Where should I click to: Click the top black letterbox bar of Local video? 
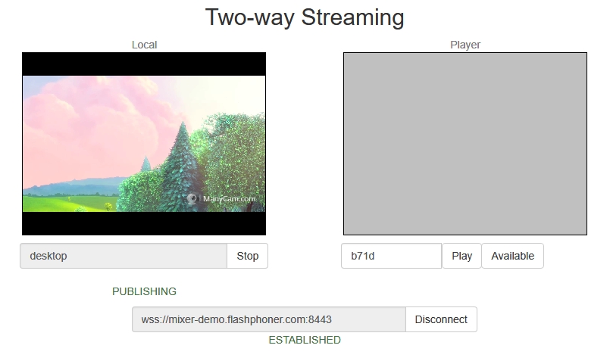coord(144,64)
